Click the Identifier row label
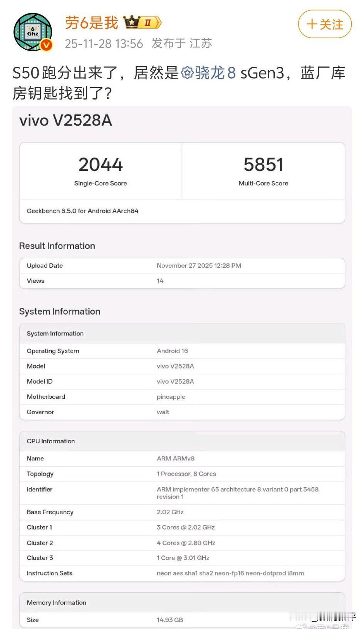 click(39, 489)
